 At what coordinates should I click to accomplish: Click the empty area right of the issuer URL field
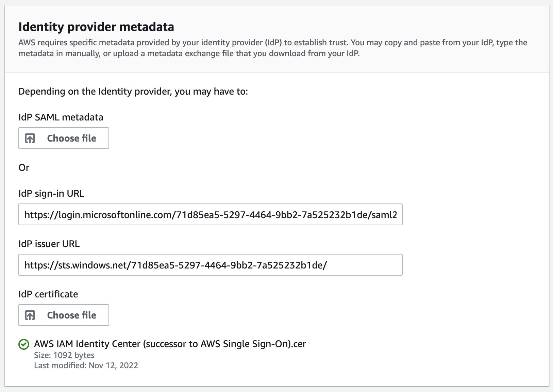(x=475, y=265)
